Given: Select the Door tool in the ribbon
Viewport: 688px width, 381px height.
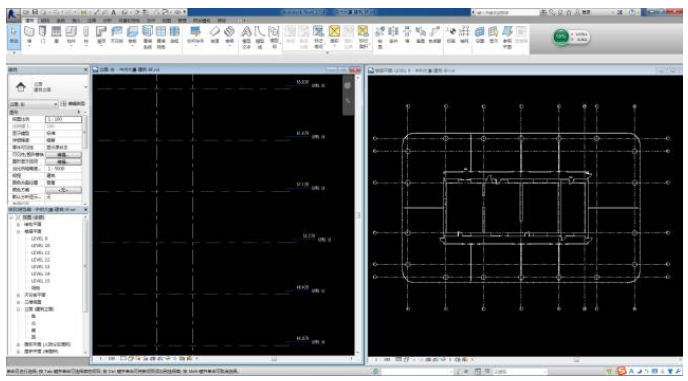Looking at the screenshot, I should (x=43, y=35).
